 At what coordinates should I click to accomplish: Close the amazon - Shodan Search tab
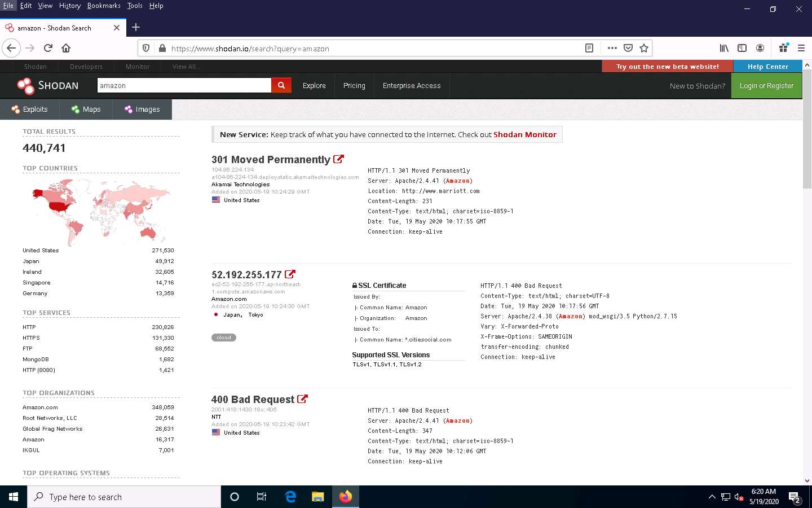tap(117, 28)
